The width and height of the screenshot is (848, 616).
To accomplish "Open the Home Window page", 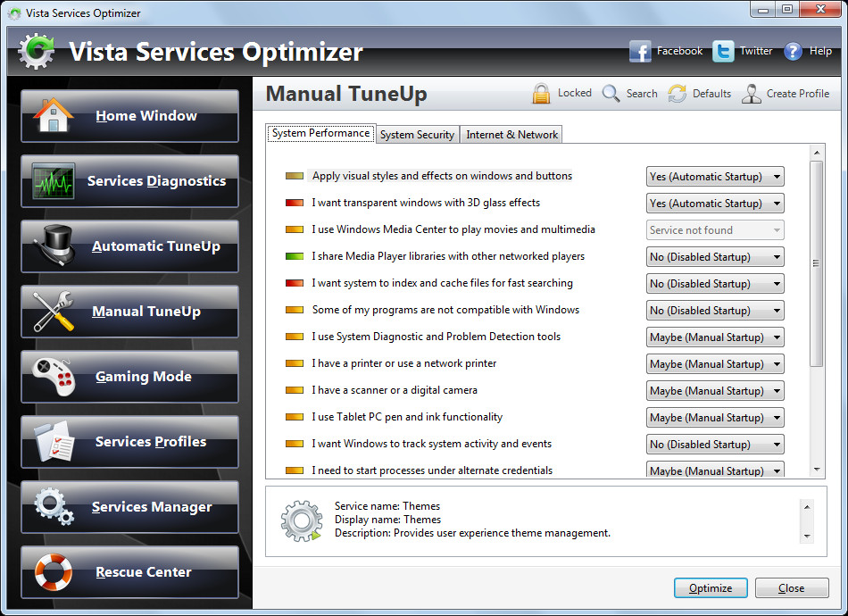I will [129, 116].
